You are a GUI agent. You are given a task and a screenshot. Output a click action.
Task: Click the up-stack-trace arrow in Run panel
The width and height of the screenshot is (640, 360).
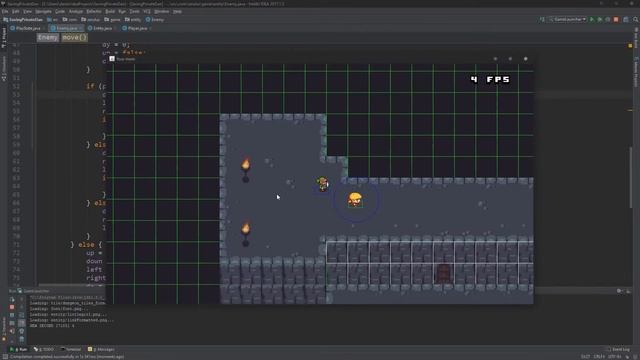point(22,299)
